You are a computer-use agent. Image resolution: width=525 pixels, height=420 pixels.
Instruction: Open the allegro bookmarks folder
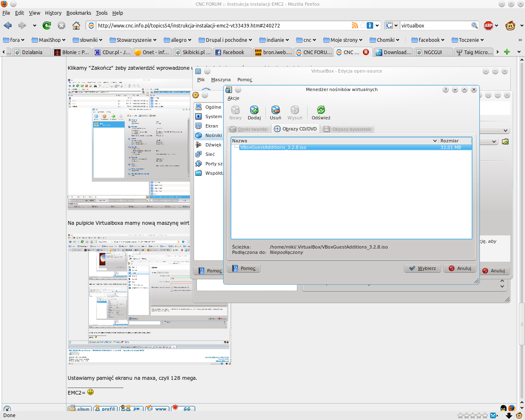point(178,40)
